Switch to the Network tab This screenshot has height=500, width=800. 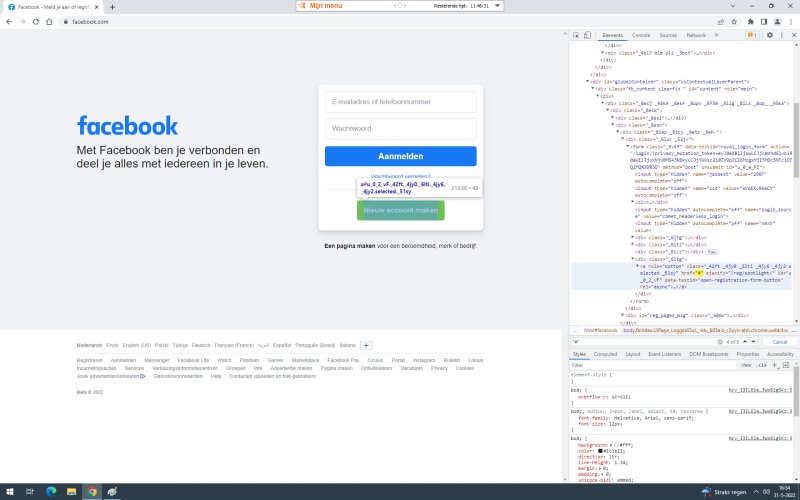(696, 35)
